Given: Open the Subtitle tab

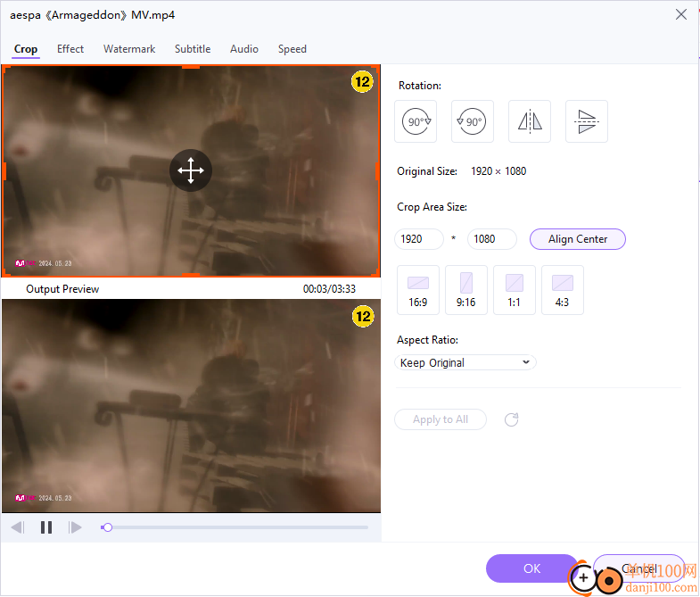Looking at the screenshot, I should [193, 49].
